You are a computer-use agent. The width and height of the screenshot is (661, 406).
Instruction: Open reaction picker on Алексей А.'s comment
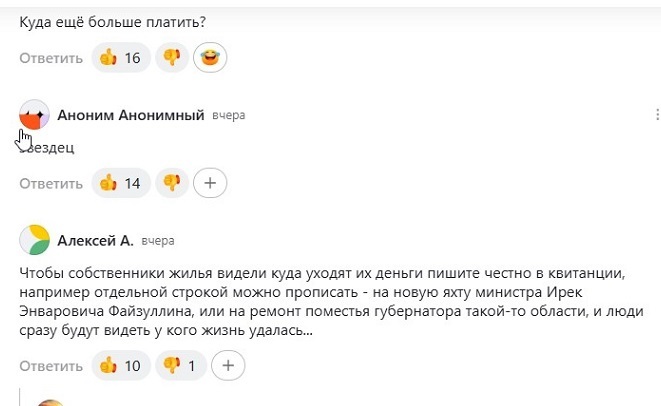tap(228, 366)
